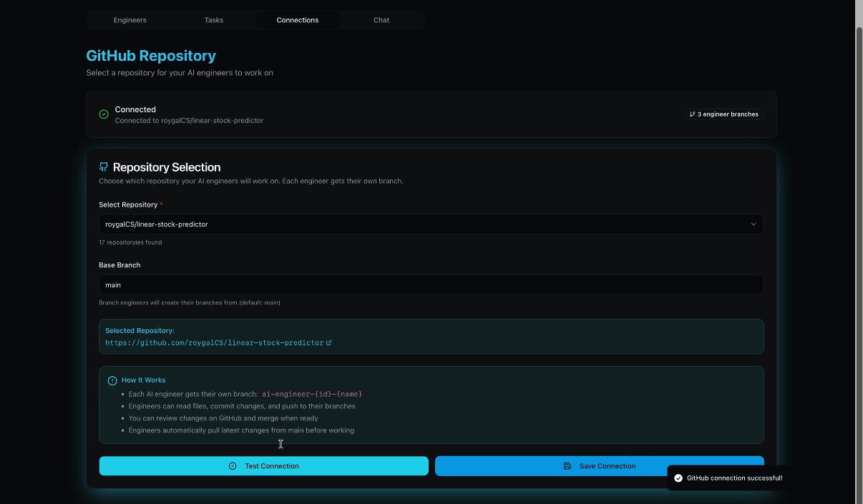Click the branch icon in engineer branches badge
Viewport: 863px width, 504px height.
coord(692,114)
